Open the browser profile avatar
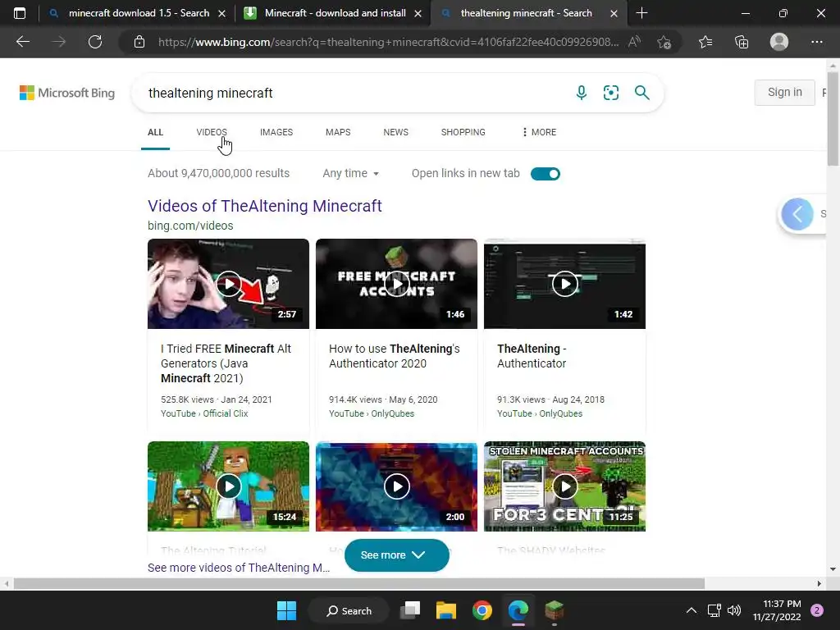 (779, 42)
